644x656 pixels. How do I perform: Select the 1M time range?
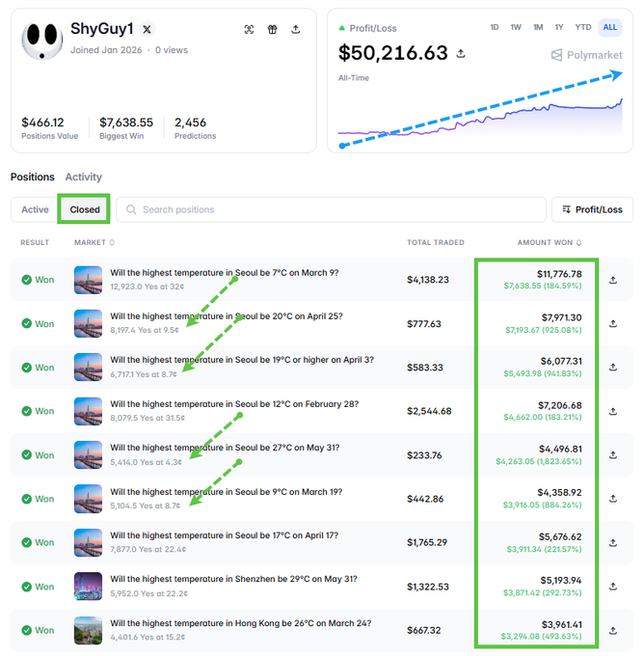point(538,27)
